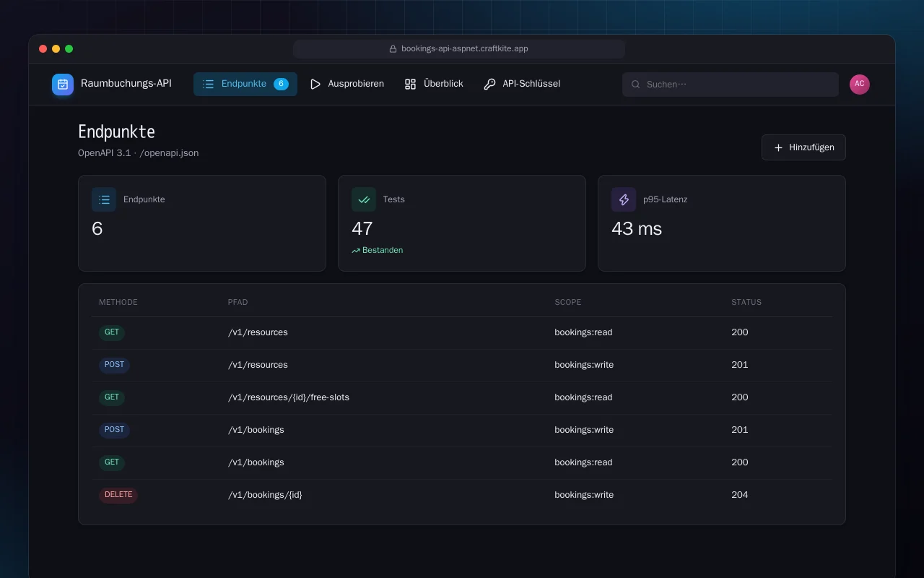Click the OpenAPI 3.1 · /openapi.json subtitle
The width and height of the screenshot is (924, 578).
point(139,153)
